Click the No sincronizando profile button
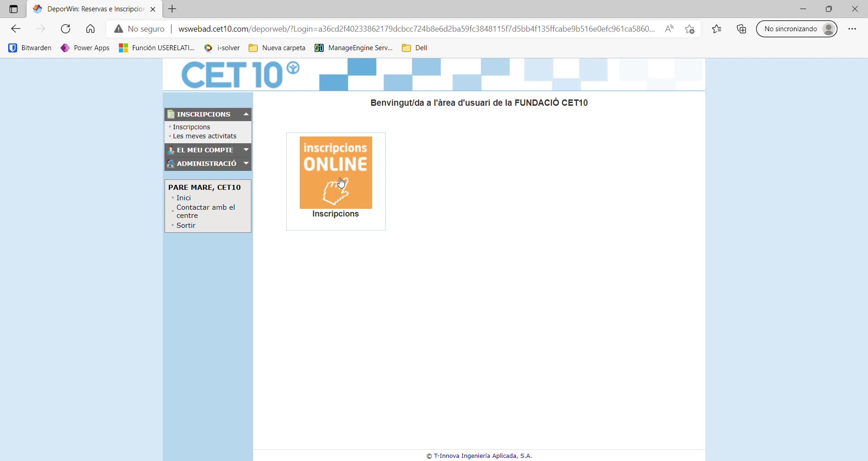Screen dimensions: 868x461 coord(797,29)
